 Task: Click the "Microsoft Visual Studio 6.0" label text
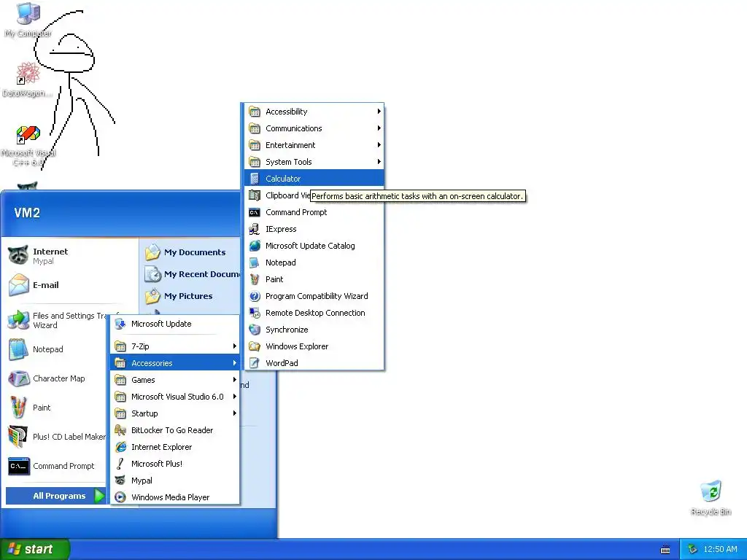(x=177, y=397)
